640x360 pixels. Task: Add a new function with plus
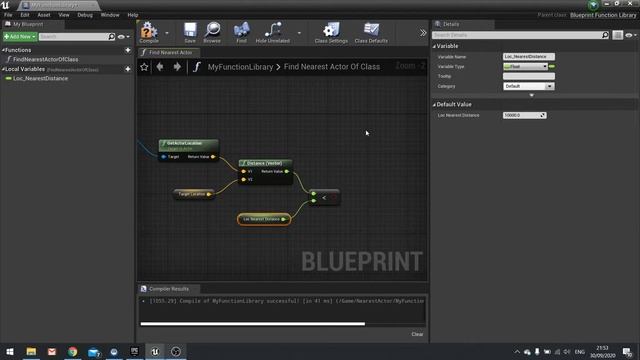[x=128, y=50]
